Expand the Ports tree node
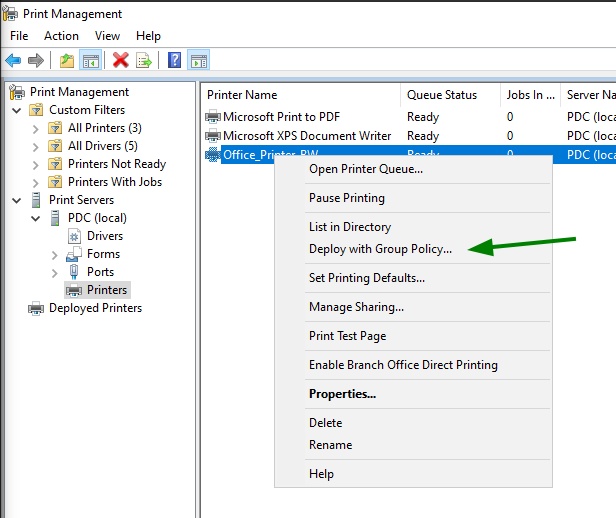The height and width of the screenshot is (518, 616). click(55, 273)
